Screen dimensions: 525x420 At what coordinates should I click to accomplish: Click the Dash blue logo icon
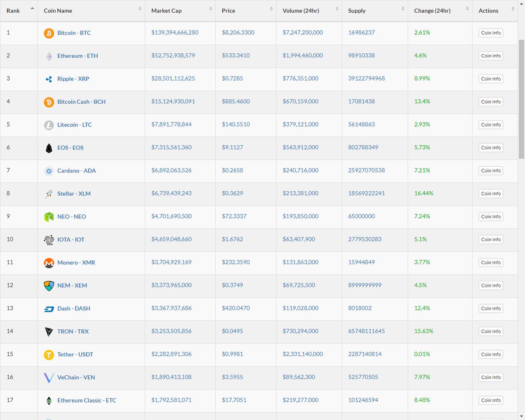tap(49, 309)
